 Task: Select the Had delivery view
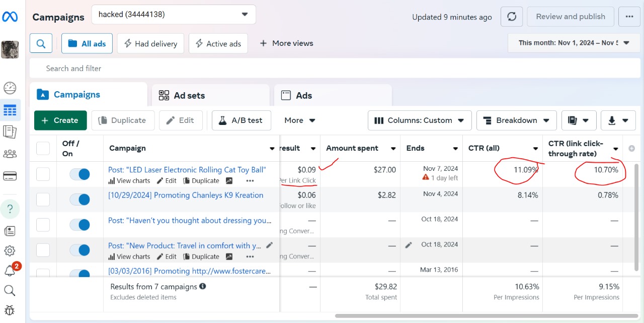pyautogui.click(x=150, y=43)
